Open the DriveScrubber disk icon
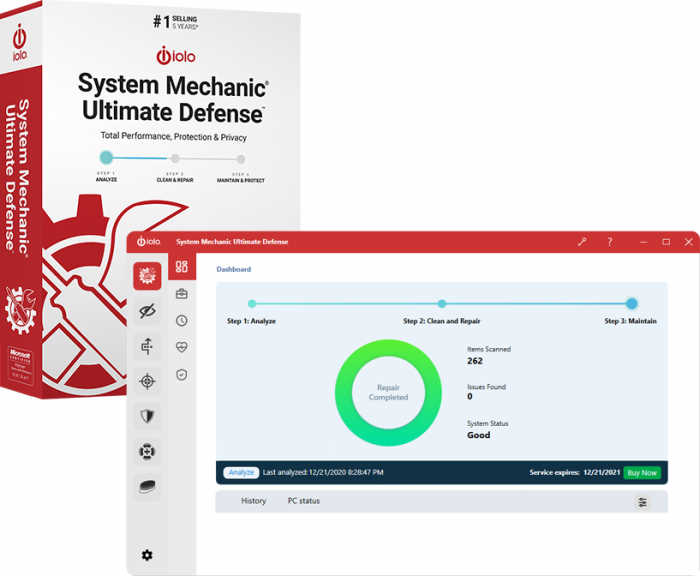 [147, 486]
